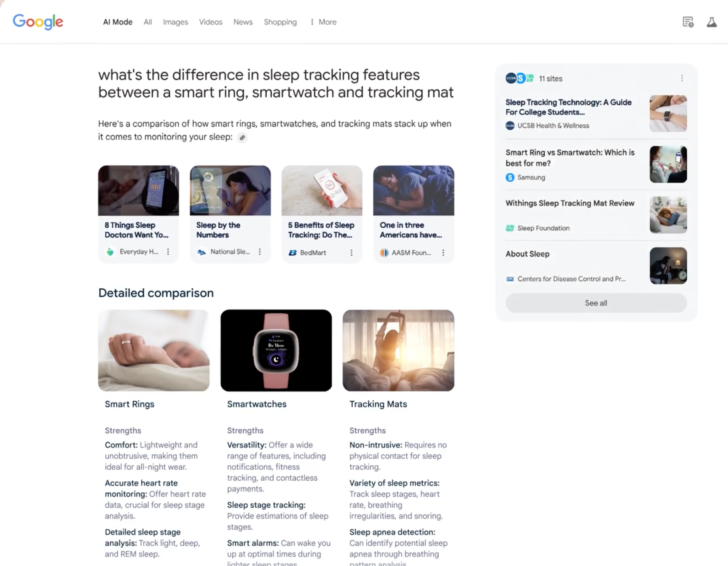The width and height of the screenshot is (728, 566).
Task: Open the options menu on the AASM Foundation card
Action: pyautogui.click(x=443, y=253)
